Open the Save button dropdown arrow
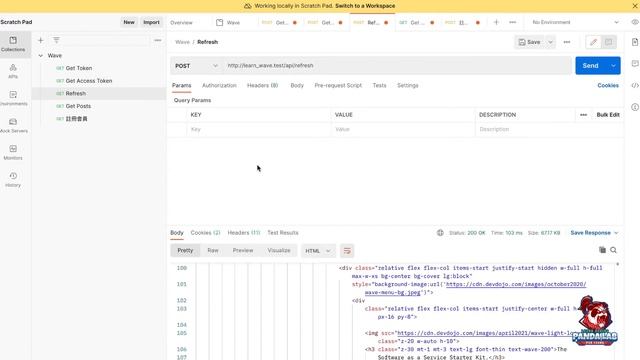Screen dimensions: 640x360 [550, 42]
